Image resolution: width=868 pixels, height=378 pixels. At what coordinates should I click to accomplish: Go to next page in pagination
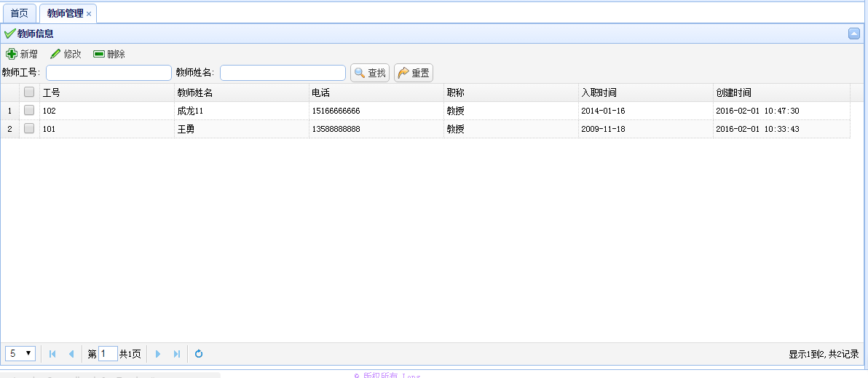(x=158, y=354)
